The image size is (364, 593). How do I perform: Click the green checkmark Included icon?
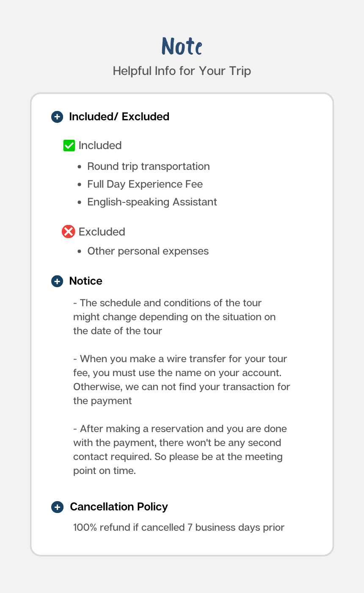[69, 146]
